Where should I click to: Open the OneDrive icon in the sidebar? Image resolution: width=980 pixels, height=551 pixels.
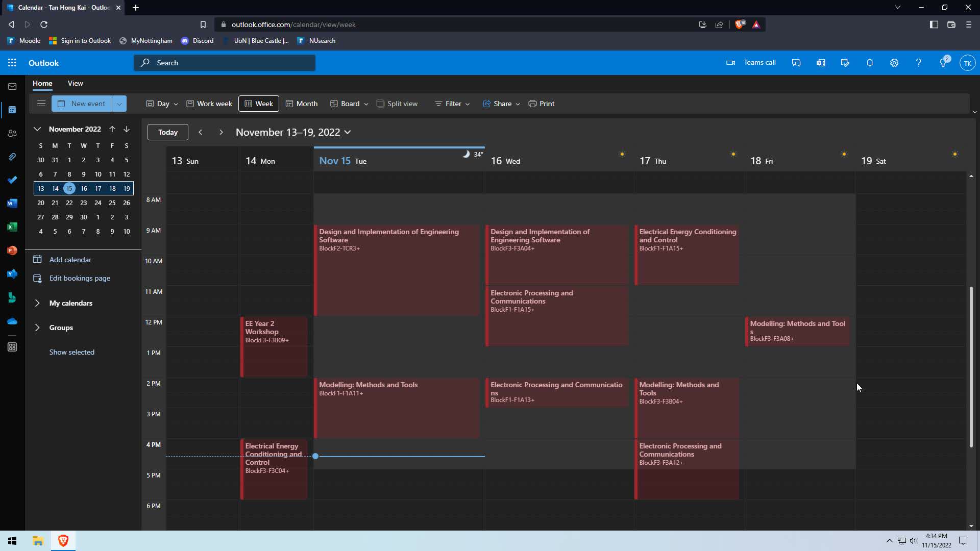[12, 321]
